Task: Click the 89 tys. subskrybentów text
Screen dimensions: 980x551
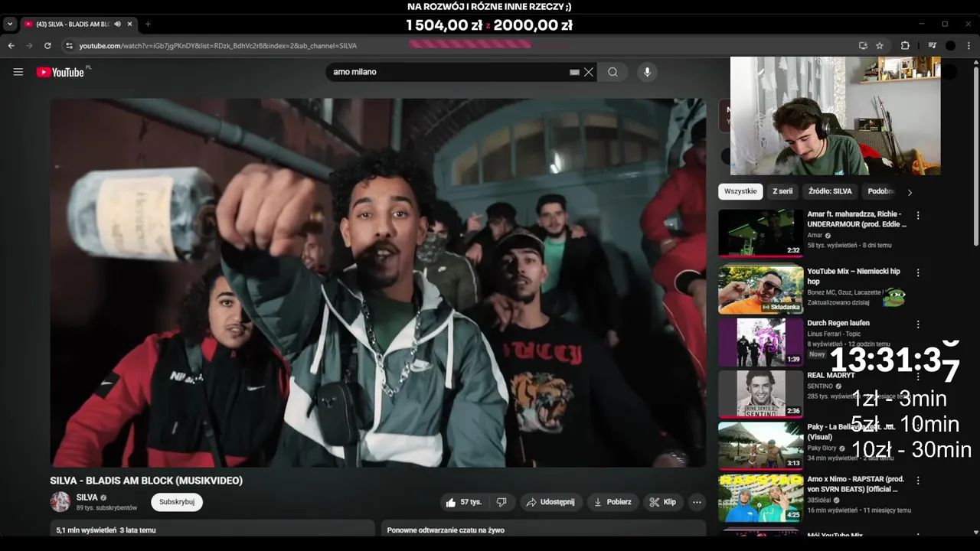Action: (106, 508)
